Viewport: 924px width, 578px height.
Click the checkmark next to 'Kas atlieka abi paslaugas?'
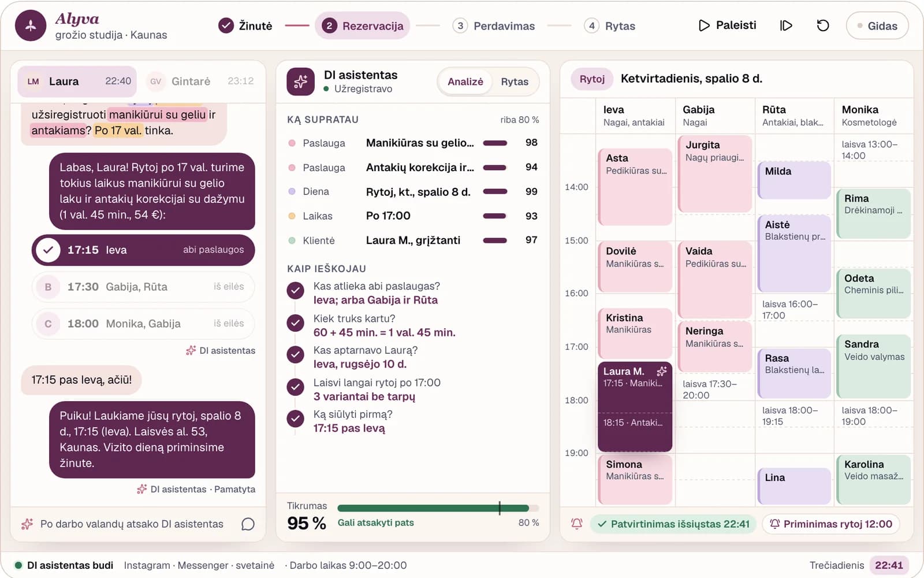[x=296, y=291]
